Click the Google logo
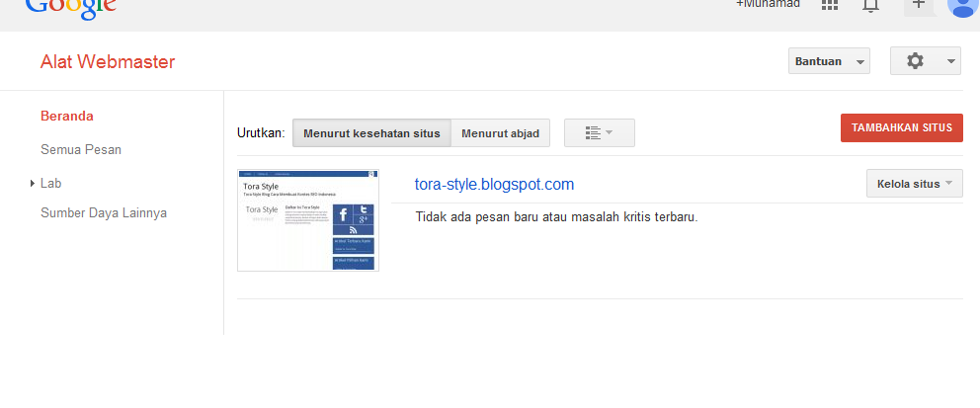980x408 pixels. pyautogui.click(x=70, y=8)
